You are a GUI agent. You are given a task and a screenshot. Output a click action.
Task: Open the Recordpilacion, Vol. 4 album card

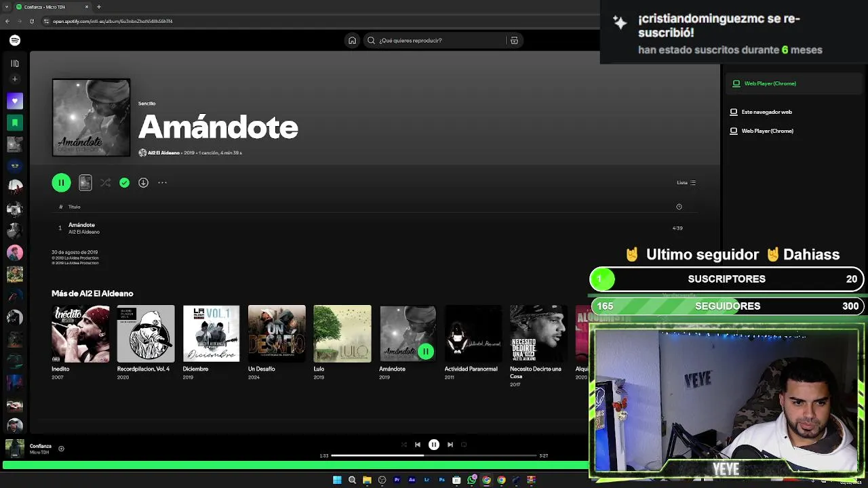[x=146, y=342]
